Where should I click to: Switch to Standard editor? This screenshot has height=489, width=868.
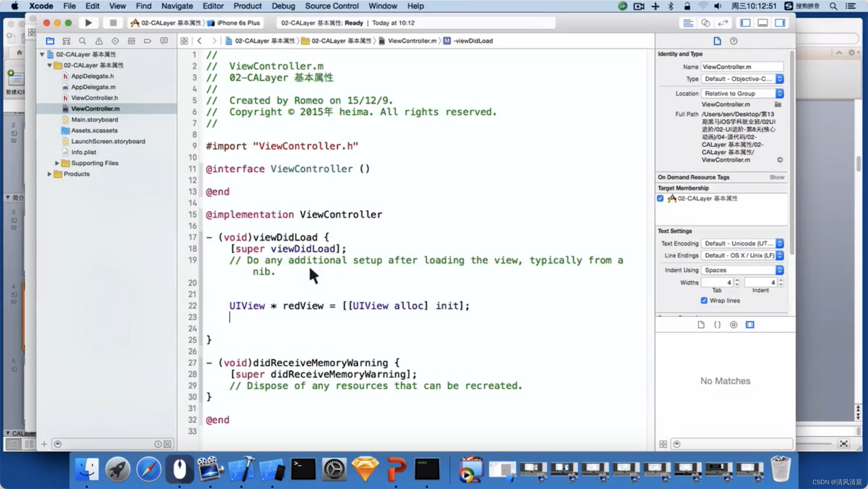click(688, 23)
